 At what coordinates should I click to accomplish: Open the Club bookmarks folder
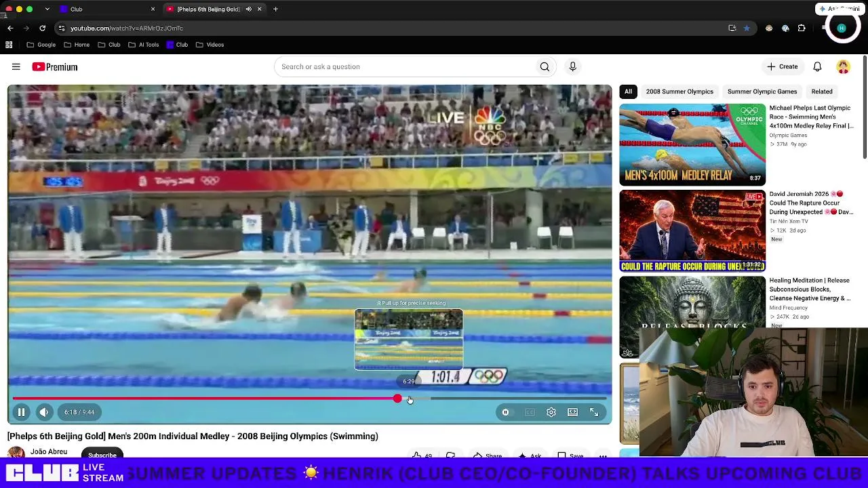click(x=108, y=45)
